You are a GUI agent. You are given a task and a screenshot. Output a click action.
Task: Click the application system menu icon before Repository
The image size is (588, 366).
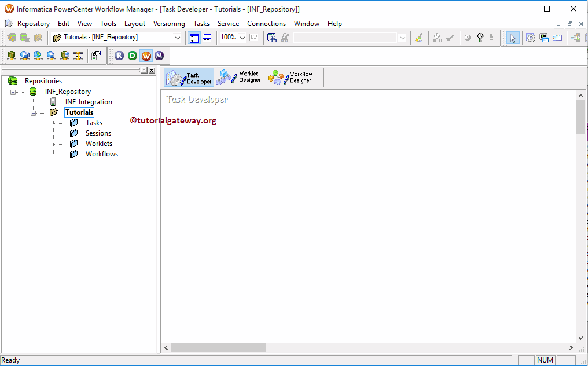point(9,23)
